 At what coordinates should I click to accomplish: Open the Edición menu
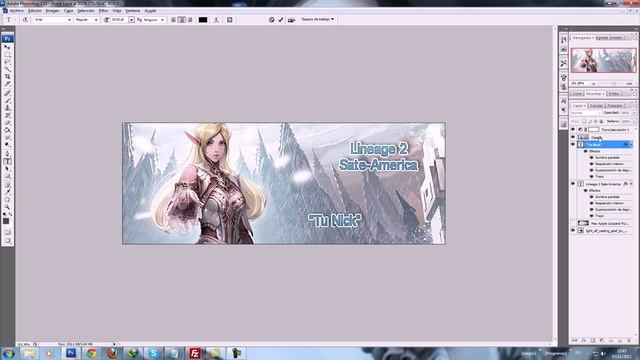(35, 11)
